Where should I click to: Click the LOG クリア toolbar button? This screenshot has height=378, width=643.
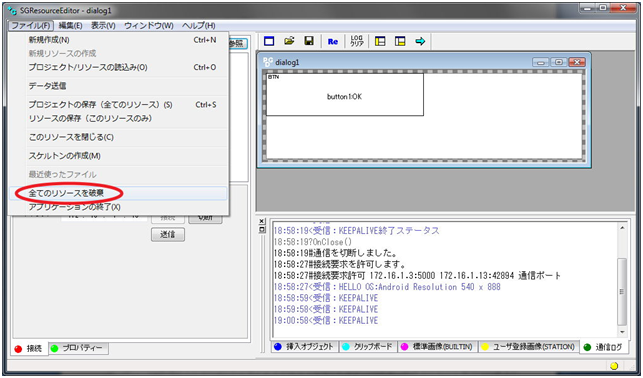click(357, 41)
